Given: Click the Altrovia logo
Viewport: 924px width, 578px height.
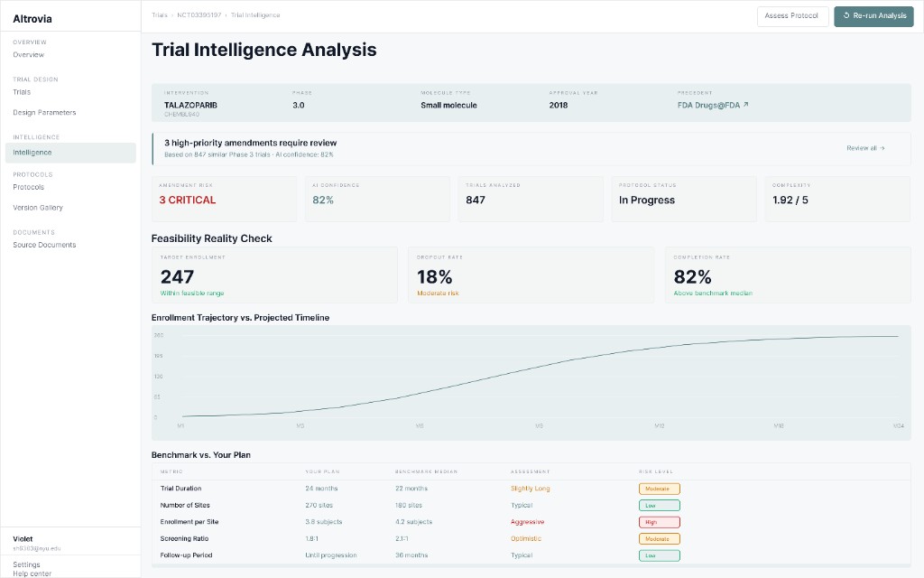Looking at the screenshot, I should pyautogui.click(x=34, y=17).
